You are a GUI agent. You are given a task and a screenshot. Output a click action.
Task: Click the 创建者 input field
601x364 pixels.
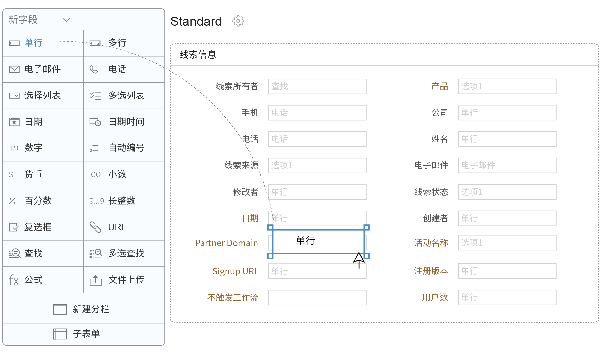pyautogui.click(x=507, y=218)
